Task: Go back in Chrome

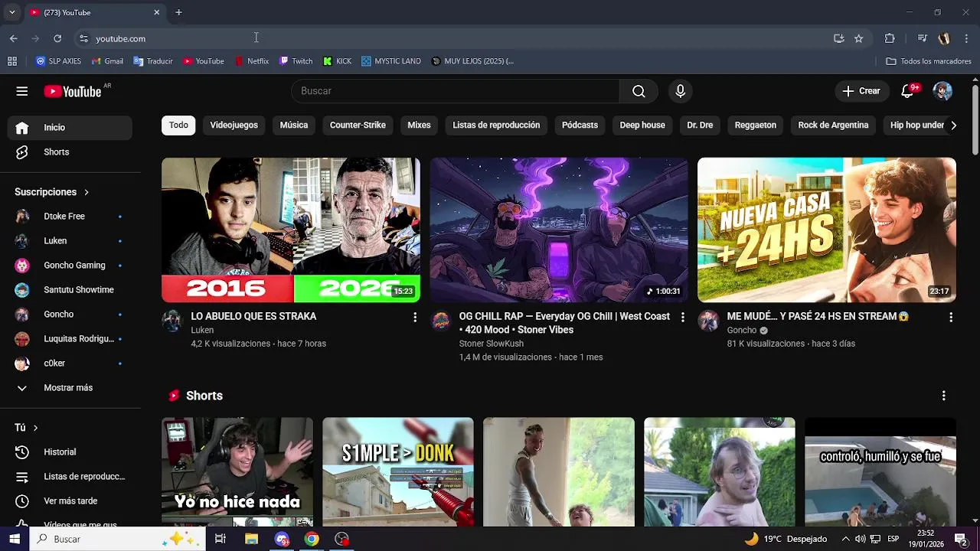Action: click(x=14, y=38)
